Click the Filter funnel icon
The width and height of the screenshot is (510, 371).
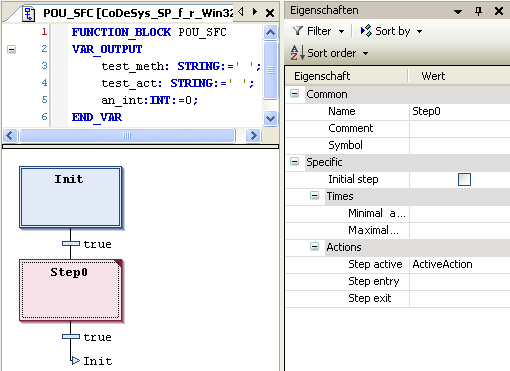click(x=297, y=31)
